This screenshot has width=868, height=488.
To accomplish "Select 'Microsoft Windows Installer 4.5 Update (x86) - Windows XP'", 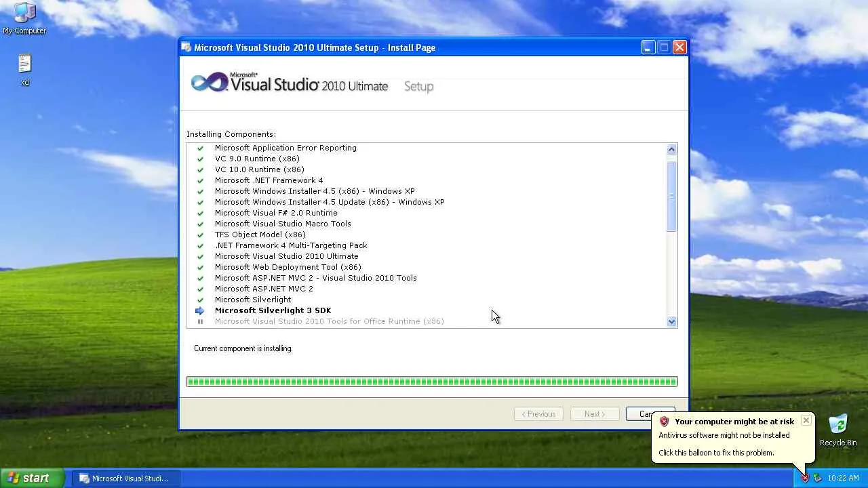I will tap(330, 202).
